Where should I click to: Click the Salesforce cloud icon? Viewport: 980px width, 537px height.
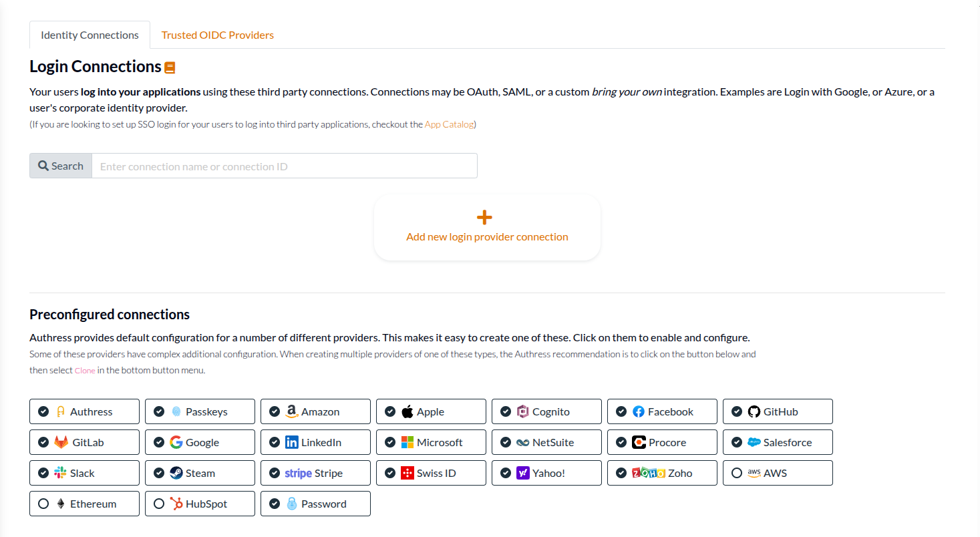756,442
